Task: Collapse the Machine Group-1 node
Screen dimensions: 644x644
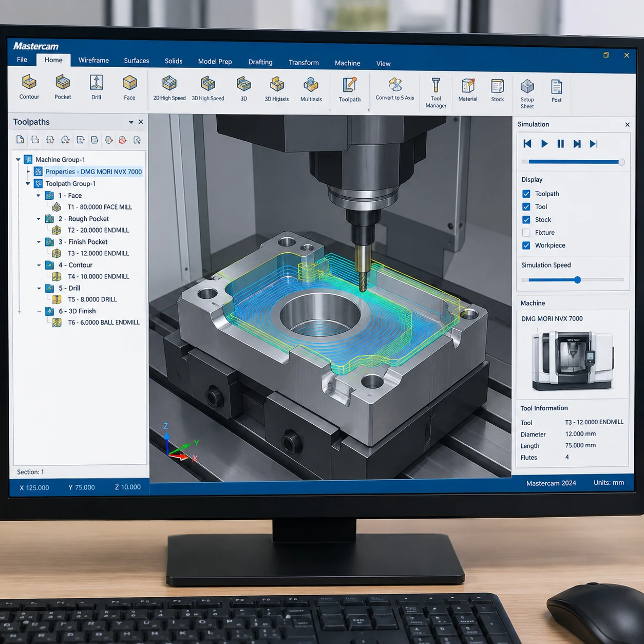Action: (18, 160)
